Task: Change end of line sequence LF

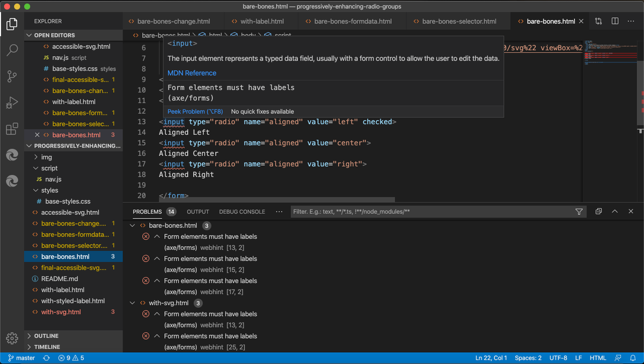Action: 579,358
